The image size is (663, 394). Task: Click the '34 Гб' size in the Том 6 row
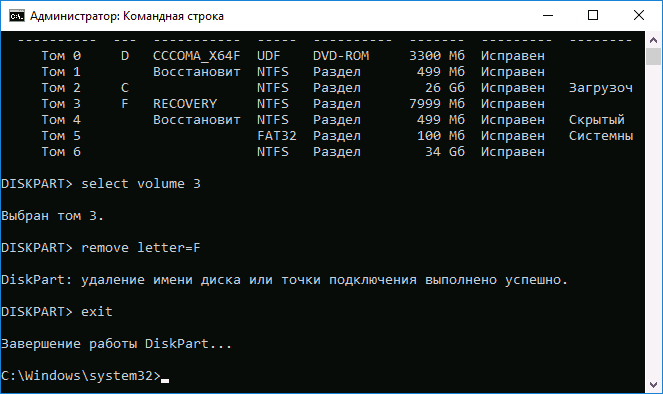tap(445, 152)
